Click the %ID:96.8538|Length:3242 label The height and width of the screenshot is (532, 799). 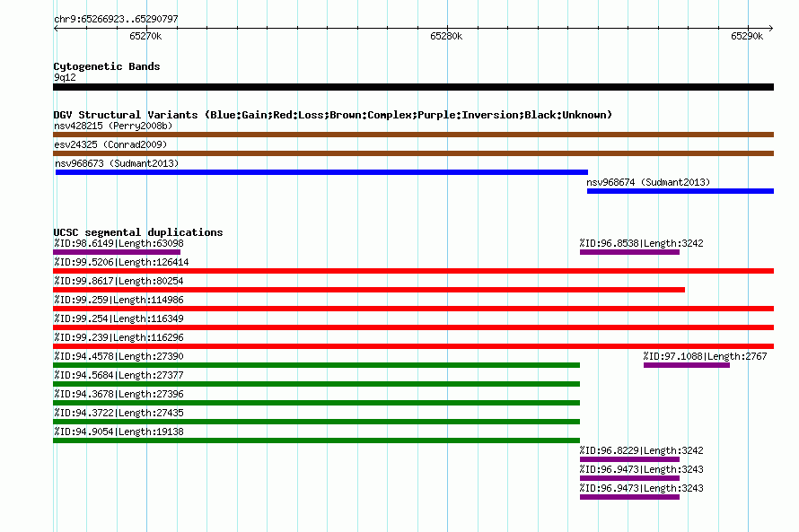pos(642,243)
